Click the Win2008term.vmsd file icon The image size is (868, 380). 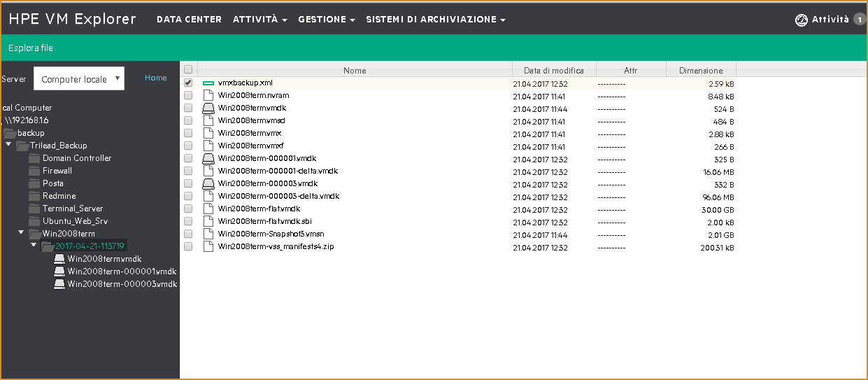point(208,120)
